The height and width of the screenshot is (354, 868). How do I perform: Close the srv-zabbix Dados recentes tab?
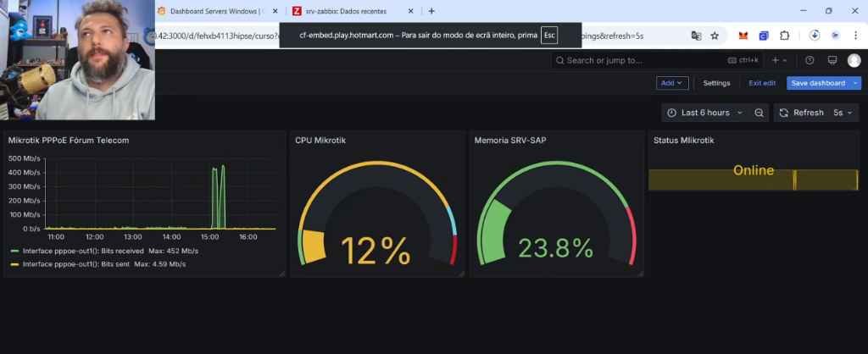(x=410, y=11)
